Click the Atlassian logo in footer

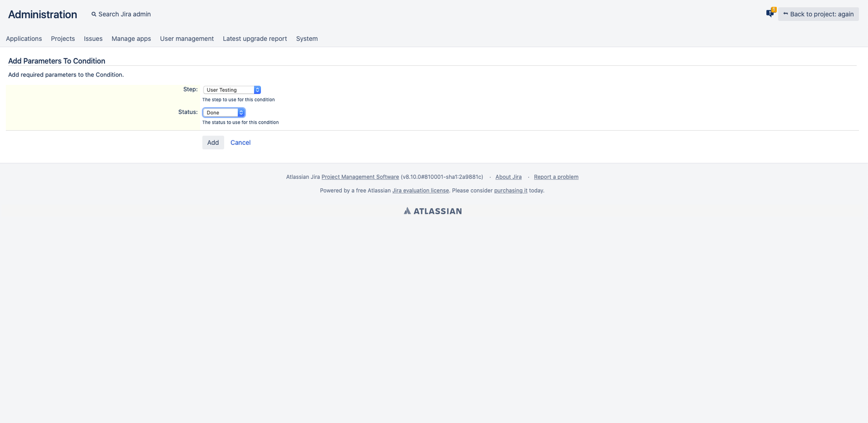click(x=433, y=211)
